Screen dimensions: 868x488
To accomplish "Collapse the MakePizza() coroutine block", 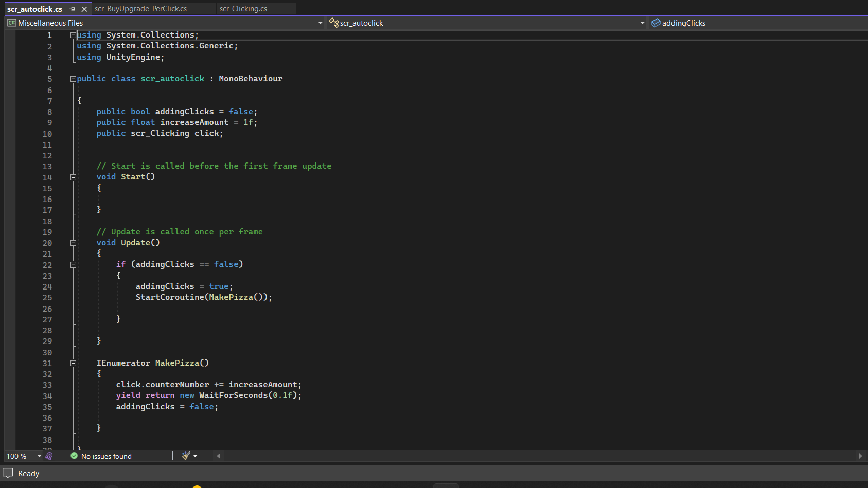I will 73,364.
